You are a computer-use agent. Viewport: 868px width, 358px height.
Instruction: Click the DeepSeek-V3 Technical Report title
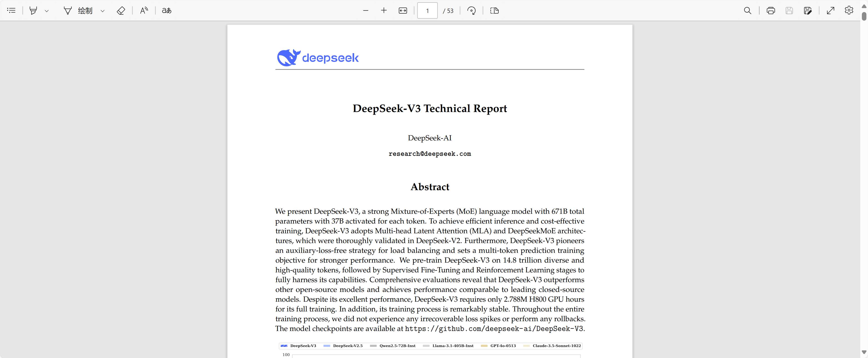430,108
